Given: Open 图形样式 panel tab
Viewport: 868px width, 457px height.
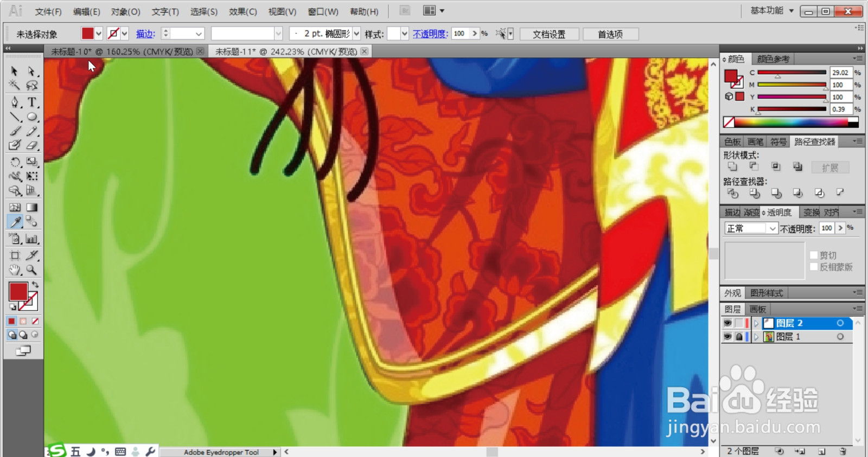Looking at the screenshot, I should tap(766, 293).
